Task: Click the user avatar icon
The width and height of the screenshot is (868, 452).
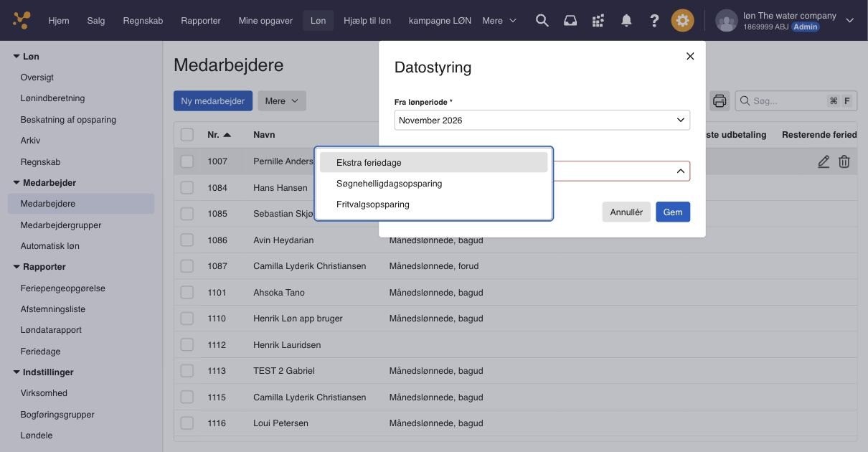Action: (727, 21)
